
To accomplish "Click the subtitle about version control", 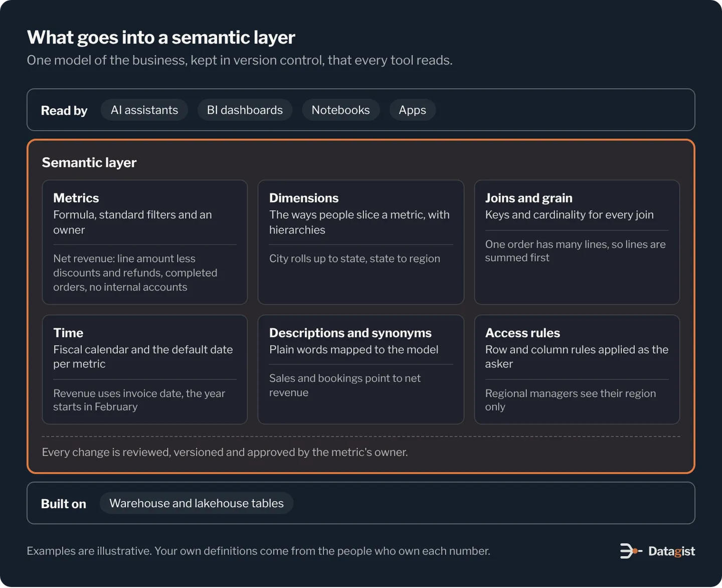I will [240, 60].
